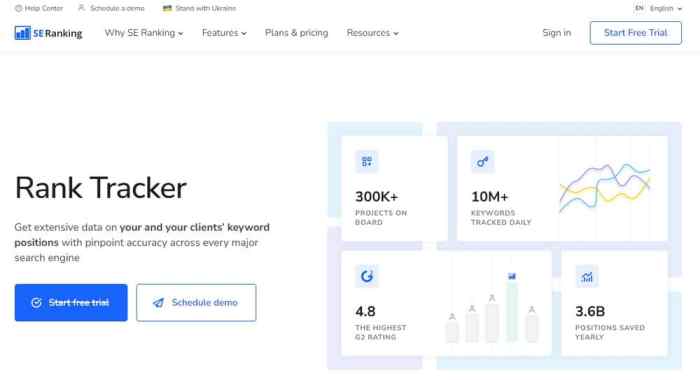700x380 pixels.
Task: Open the Help Center link
Action: pyautogui.click(x=39, y=8)
